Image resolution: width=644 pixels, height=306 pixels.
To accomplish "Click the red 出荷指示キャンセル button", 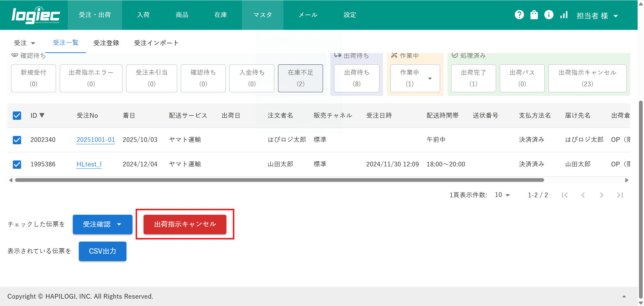I will click(x=185, y=224).
